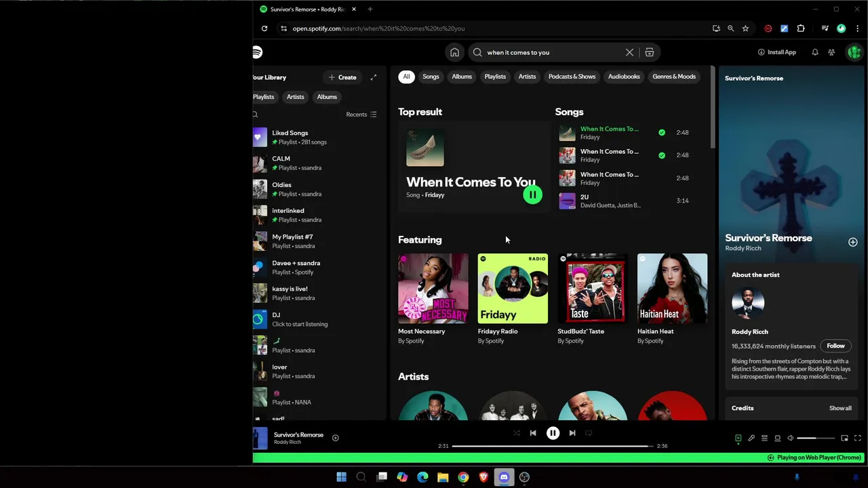Pause playback with center player button
The width and height of the screenshot is (868, 488).
coord(553,433)
